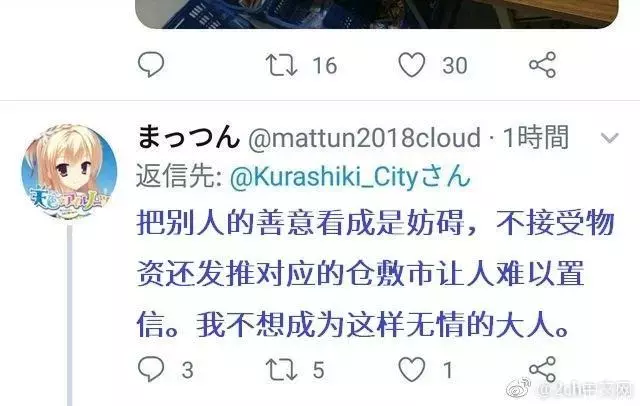Open the tweet text beginning 把别人的善意
Screen dimensions: 640x406
376,274
